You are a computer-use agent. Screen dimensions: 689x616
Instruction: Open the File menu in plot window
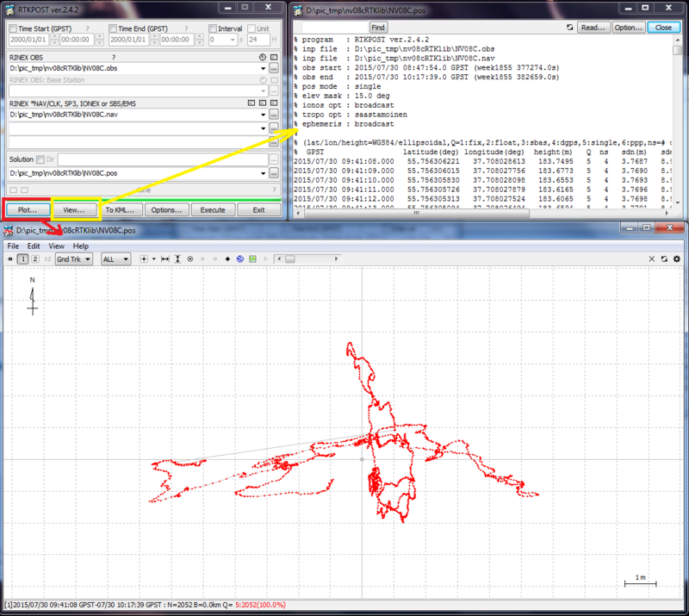15,246
